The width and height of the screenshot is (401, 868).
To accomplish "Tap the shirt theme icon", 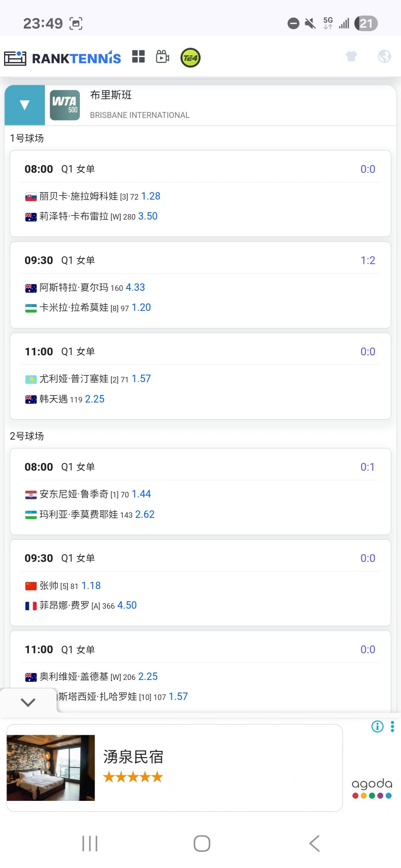I will 351,56.
